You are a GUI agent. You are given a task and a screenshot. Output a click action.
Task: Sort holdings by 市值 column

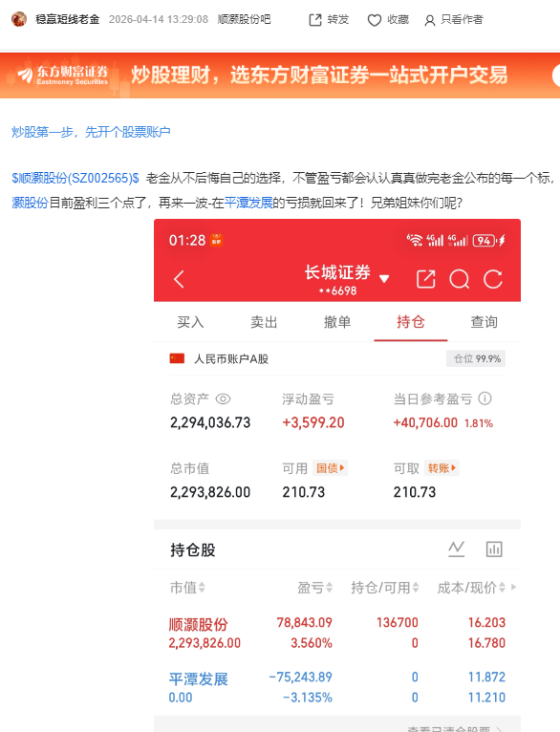tap(187, 588)
